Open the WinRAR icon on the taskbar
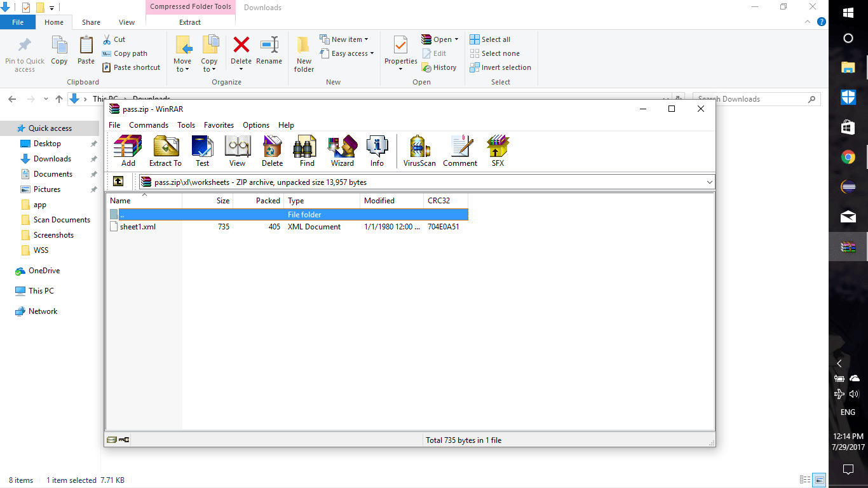The image size is (868, 488). (x=848, y=247)
